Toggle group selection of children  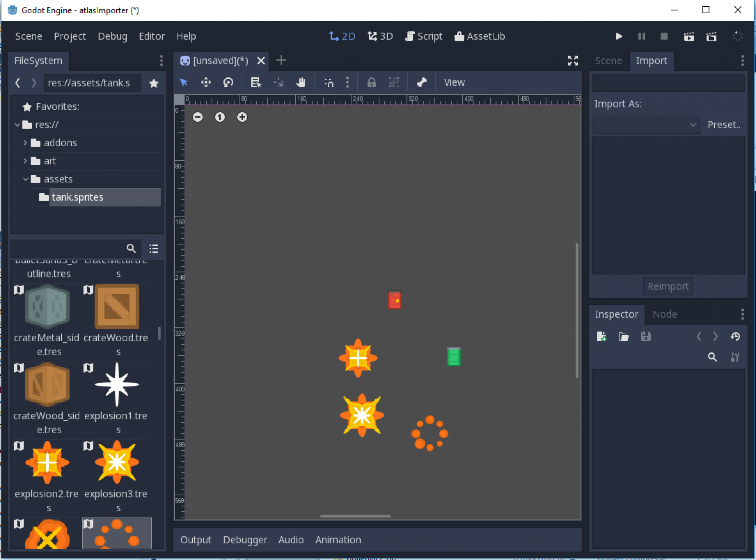[x=394, y=82]
